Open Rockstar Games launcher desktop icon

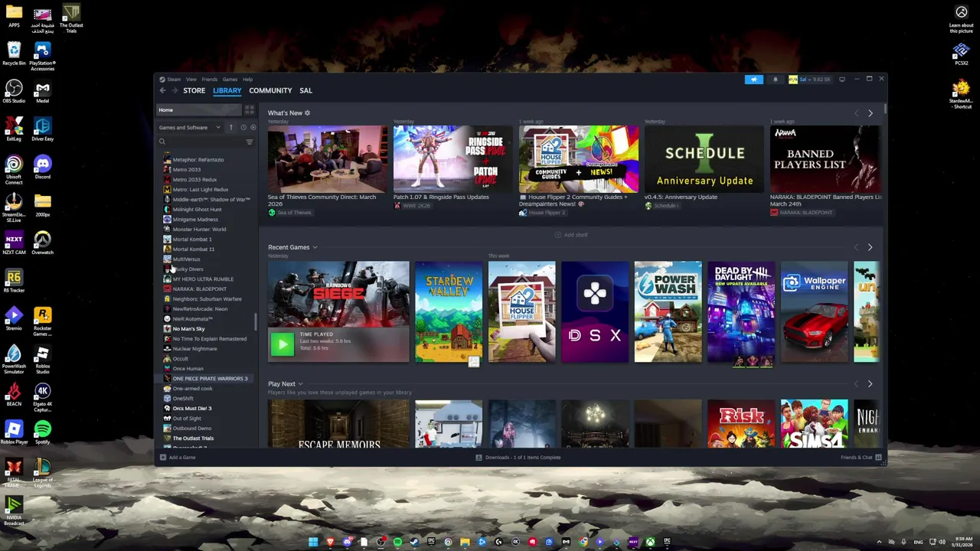42,321
